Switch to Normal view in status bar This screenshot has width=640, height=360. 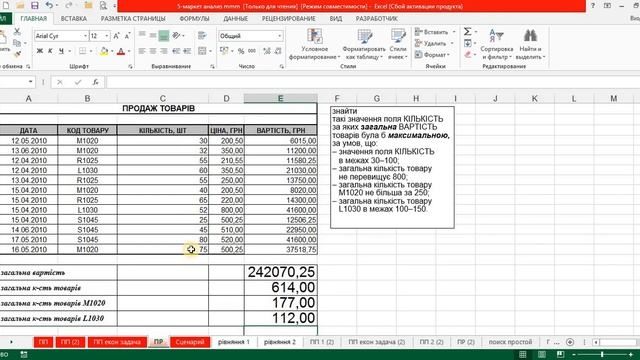pyautogui.click(x=523, y=355)
